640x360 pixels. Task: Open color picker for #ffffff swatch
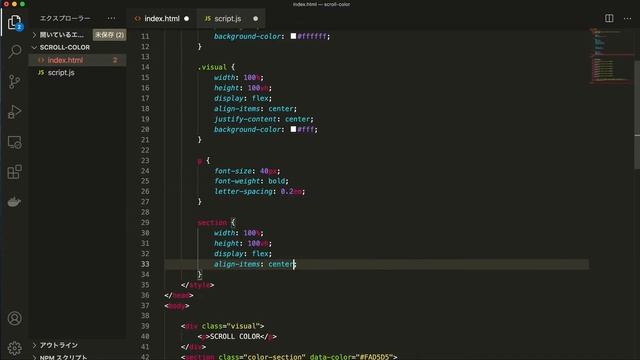[293, 36]
